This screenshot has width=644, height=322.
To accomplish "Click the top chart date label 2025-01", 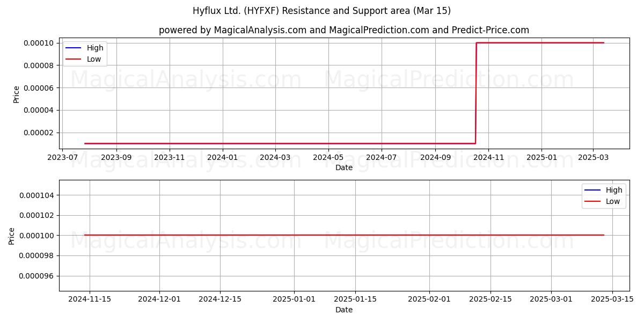I will [x=541, y=158].
